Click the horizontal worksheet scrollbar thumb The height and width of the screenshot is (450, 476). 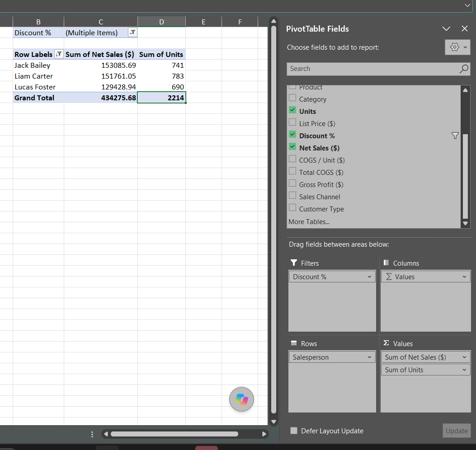174,434
